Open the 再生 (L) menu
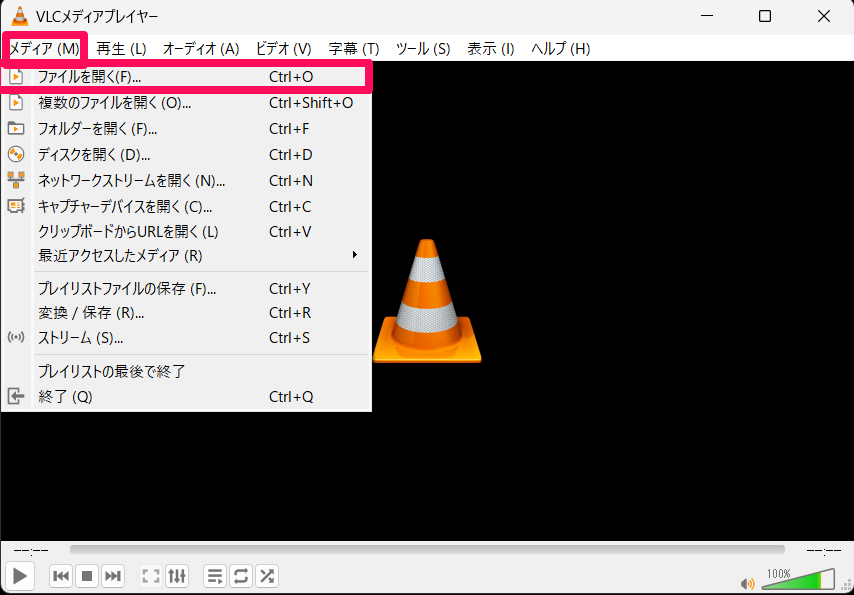Image resolution: width=854 pixels, height=595 pixels. tap(121, 48)
